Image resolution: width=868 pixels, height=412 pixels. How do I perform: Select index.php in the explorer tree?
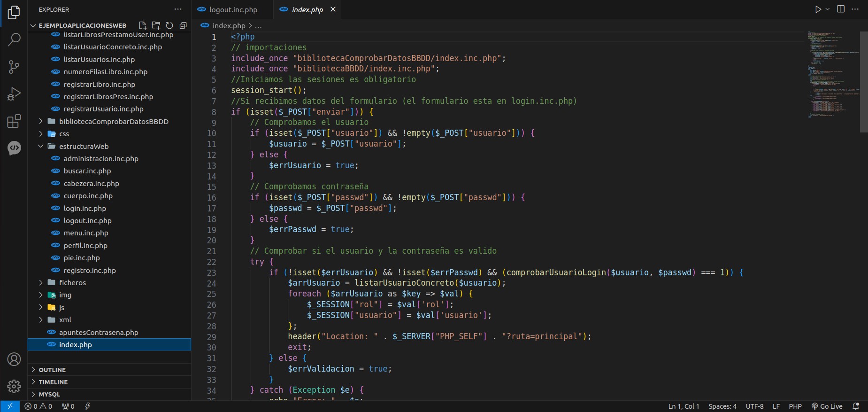pyautogui.click(x=109, y=344)
